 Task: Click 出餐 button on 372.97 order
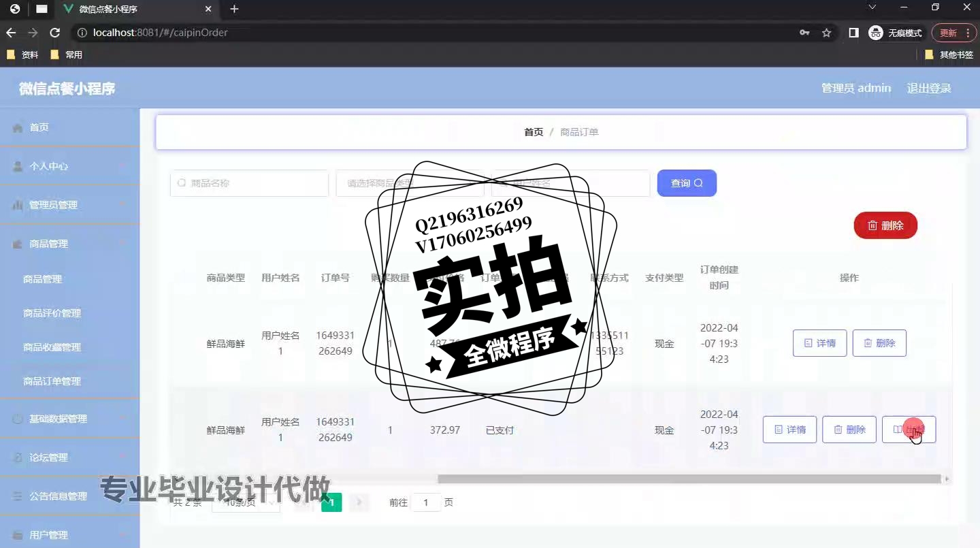point(909,430)
